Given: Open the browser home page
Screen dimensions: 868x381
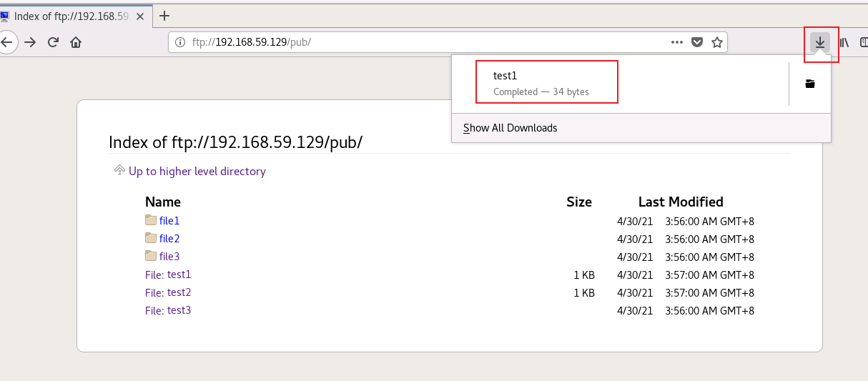Looking at the screenshot, I should point(76,42).
